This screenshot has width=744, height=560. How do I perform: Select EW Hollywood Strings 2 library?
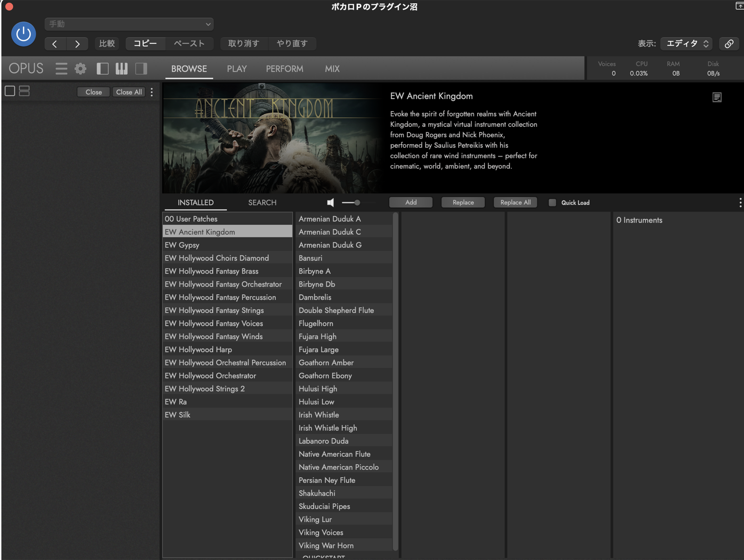(227, 389)
